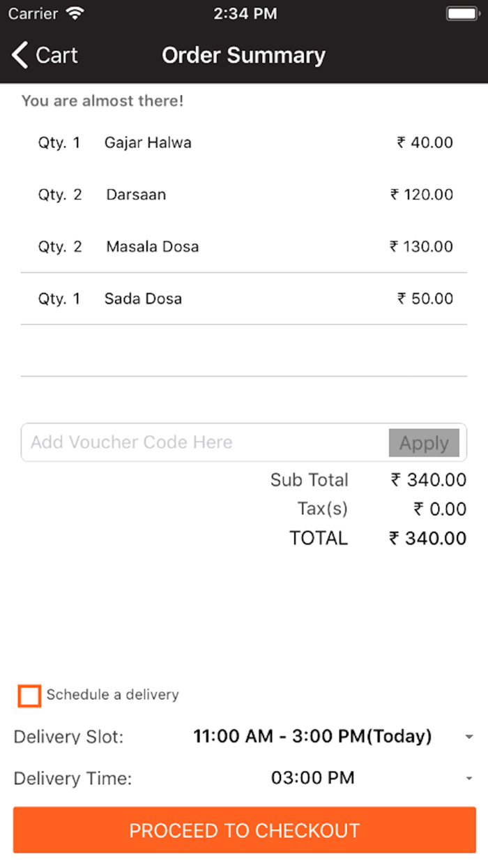Select the Masala Dosa order row
The height and width of the screenshot is (868, 488).
pos(244,246)
